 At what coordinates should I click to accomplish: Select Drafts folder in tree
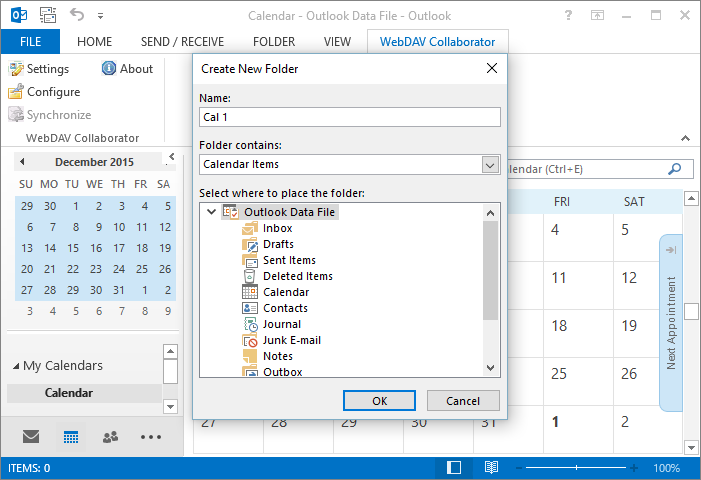278,244
